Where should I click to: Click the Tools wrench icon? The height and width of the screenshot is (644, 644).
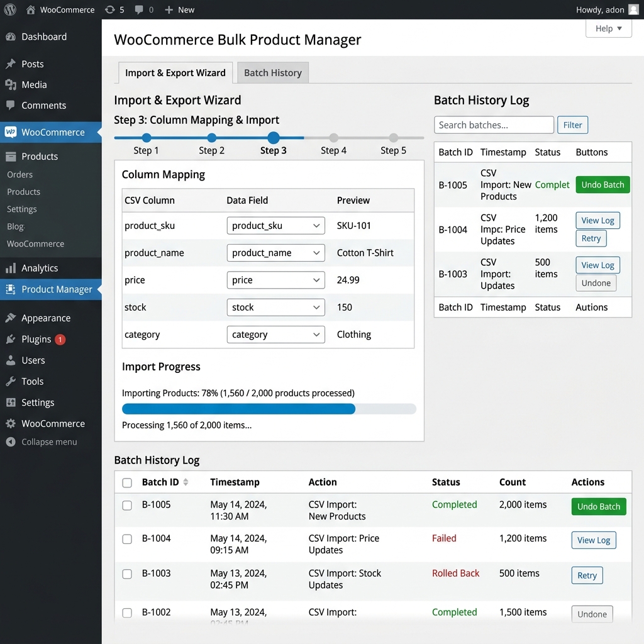coord(11,381)
